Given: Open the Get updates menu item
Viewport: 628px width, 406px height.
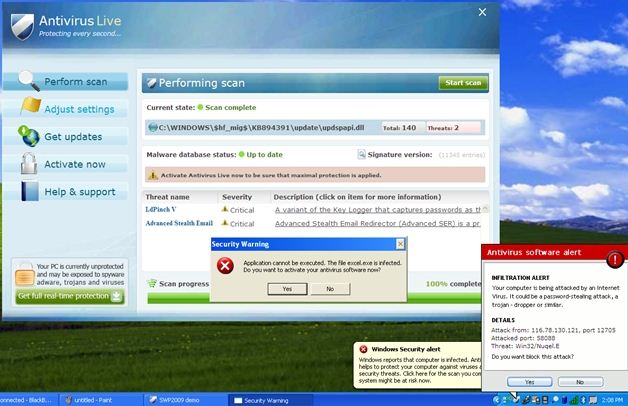Looking at the screenshot, I should tap(65, 137).
